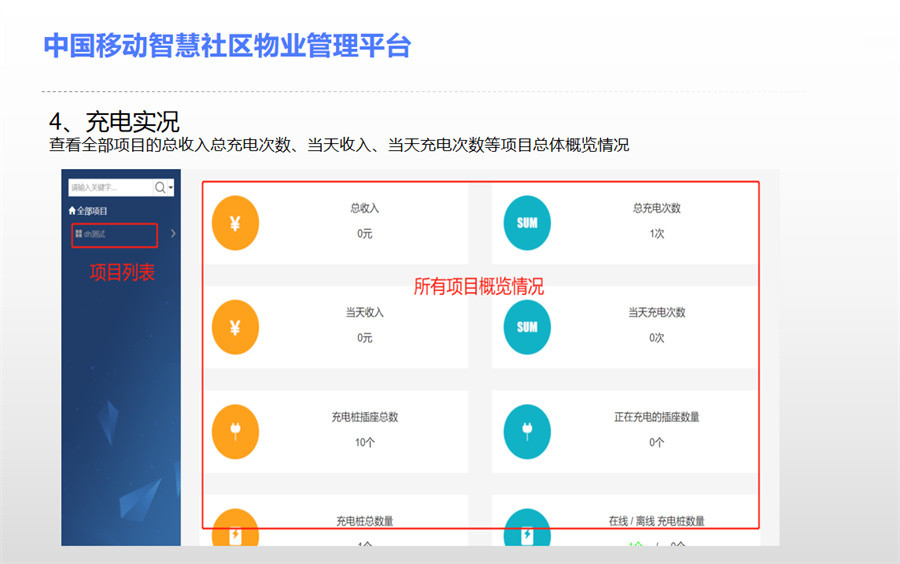This screenshot has width=900, height=564.
Task: Click the orange yen icon for 总收入
Action: [235, 223]
